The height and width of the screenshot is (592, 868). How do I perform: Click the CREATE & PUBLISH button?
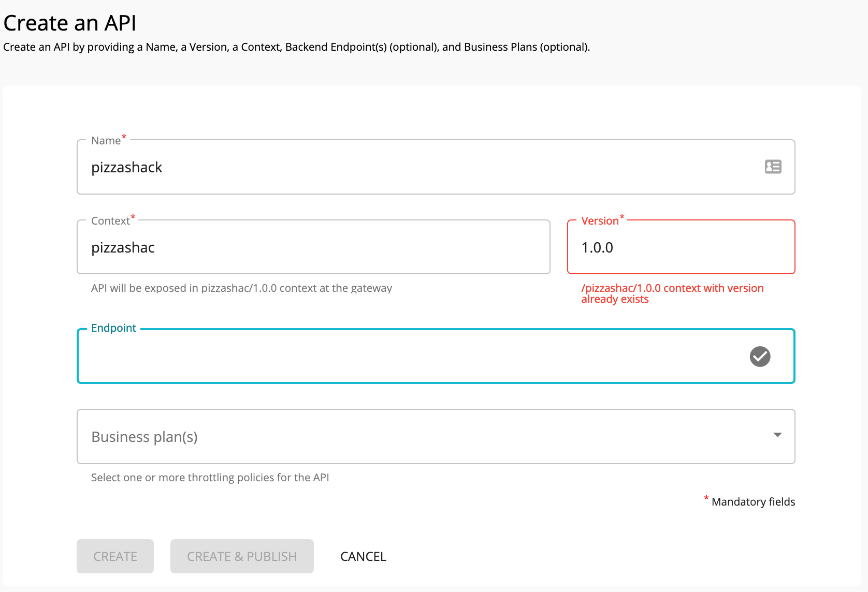[242, 556]
